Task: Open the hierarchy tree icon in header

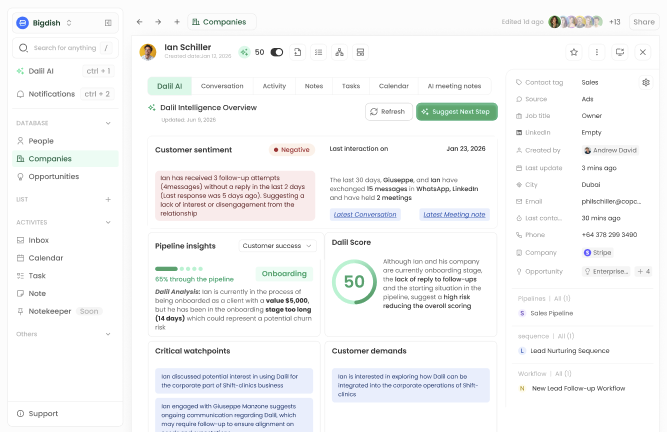Action: pos(339,52)
